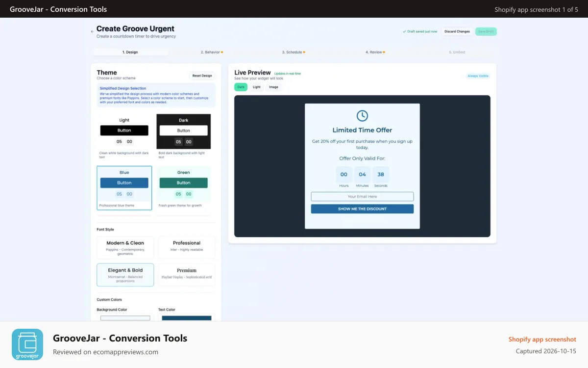Select the Image preview background
This screenshot has height=368, width=588.
click(x=273, y=87)
